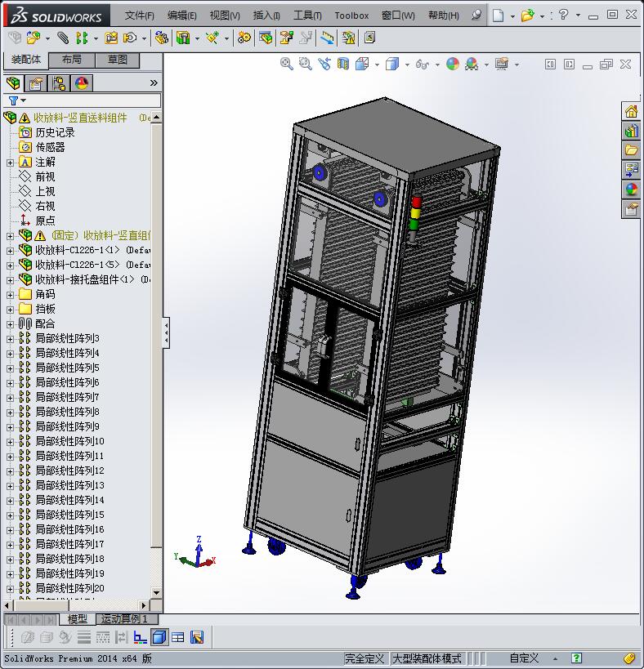Open Design Library icon in task pane
The width and height of the screenshot is (644, 669).
pyautogui.click(x=631, y=131)
